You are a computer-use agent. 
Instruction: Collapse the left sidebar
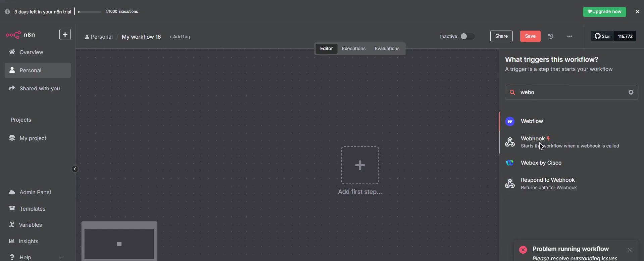(75, 169)
